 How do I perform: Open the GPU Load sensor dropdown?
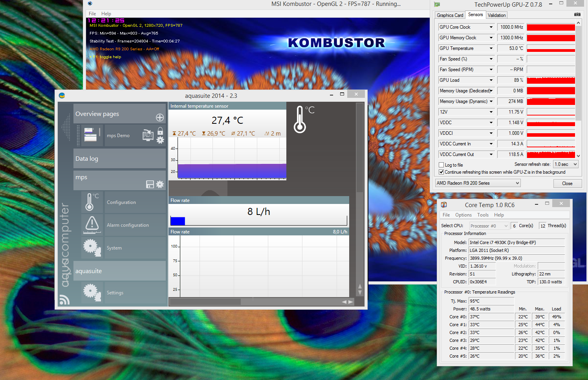(x=491, y=80)
